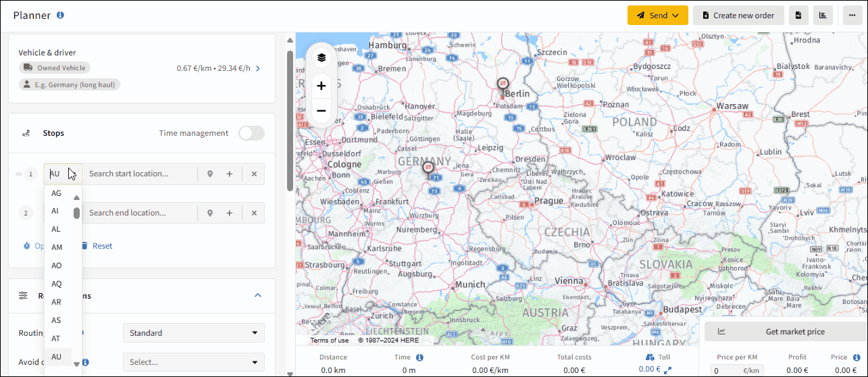Toggle Time management switch
868x377 pixels.
251,133
